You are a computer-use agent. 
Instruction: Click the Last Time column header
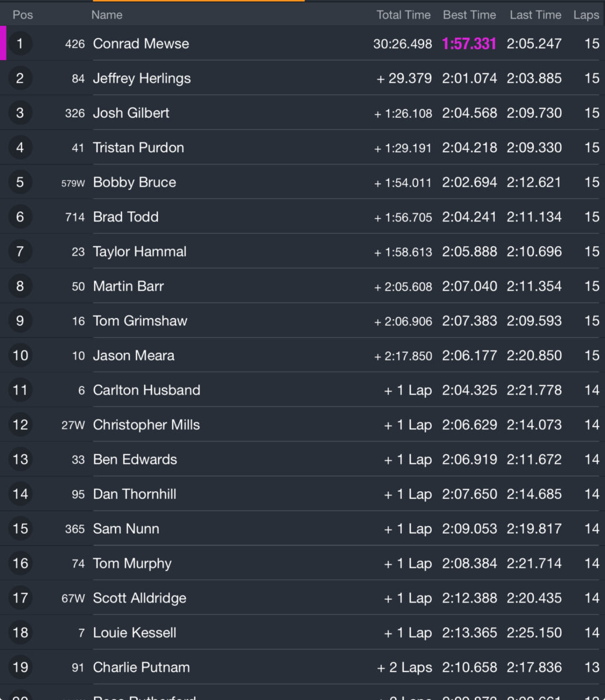(535, 15)
